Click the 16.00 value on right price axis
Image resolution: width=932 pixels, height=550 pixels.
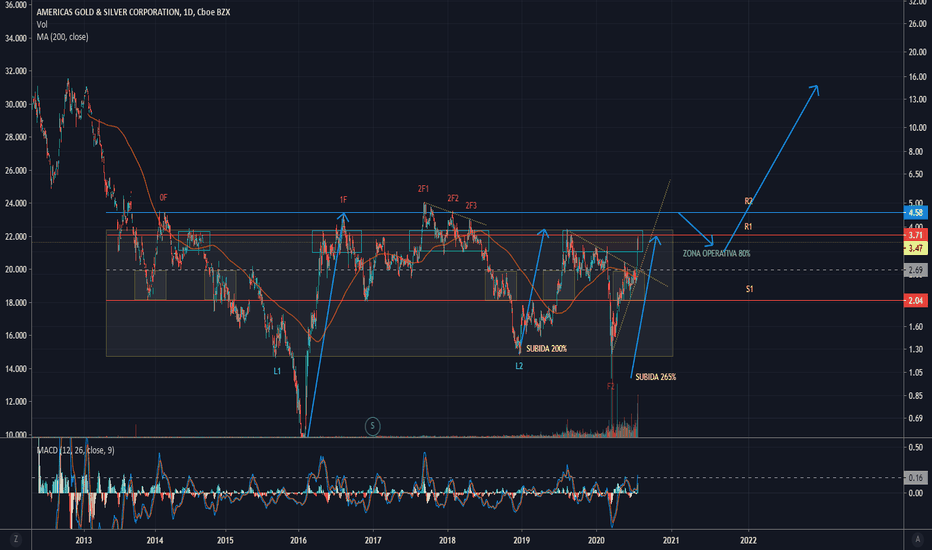[x=917, y=77]
